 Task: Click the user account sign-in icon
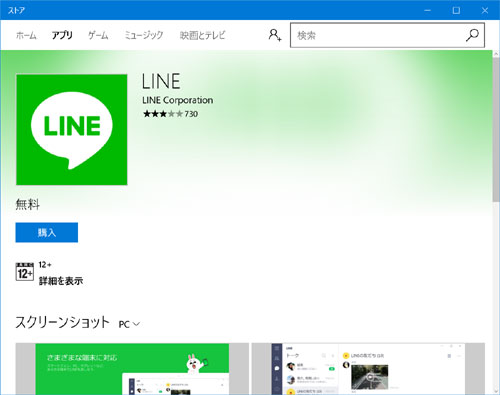[275, 35]
